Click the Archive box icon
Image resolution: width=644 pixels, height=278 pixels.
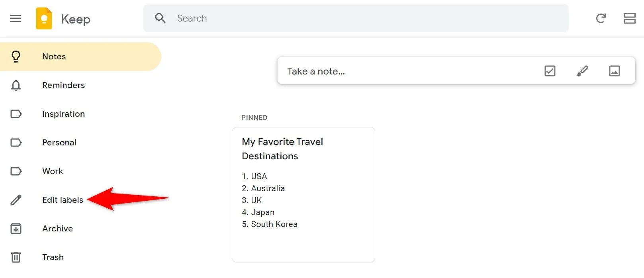[16, 229]
